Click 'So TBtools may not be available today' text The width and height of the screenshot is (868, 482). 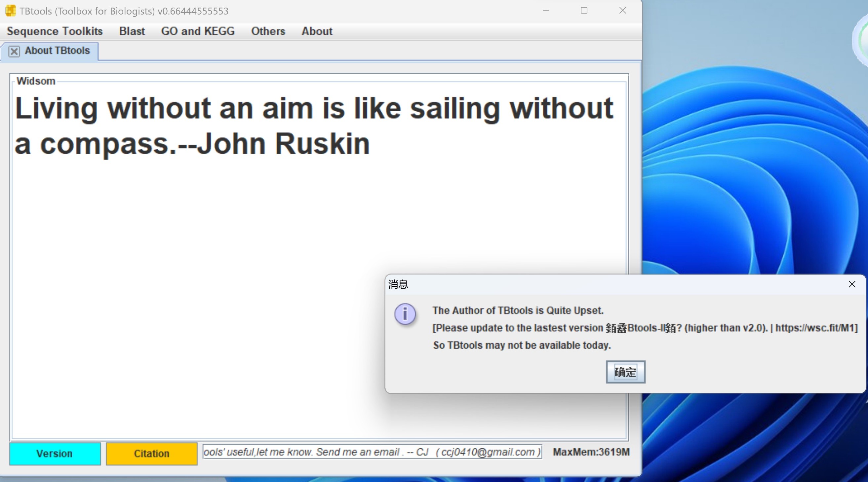tap(522, 345)
